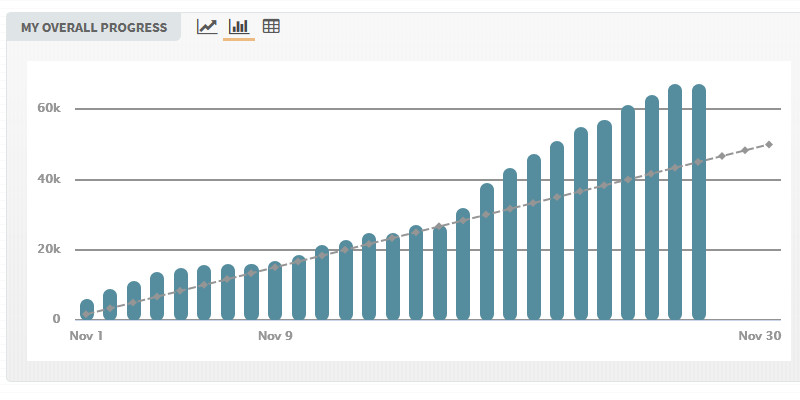Click the "0" axis label

pyautogui.click(x=56, y=319)
